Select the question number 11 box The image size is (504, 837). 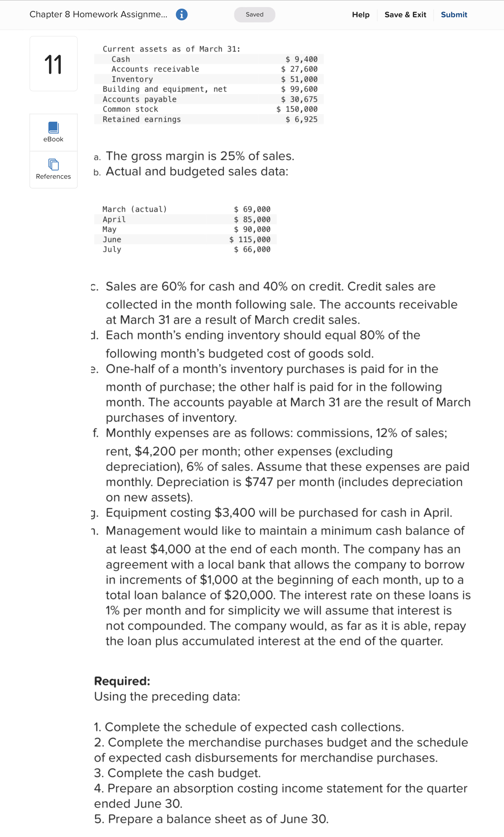(53, 63)
